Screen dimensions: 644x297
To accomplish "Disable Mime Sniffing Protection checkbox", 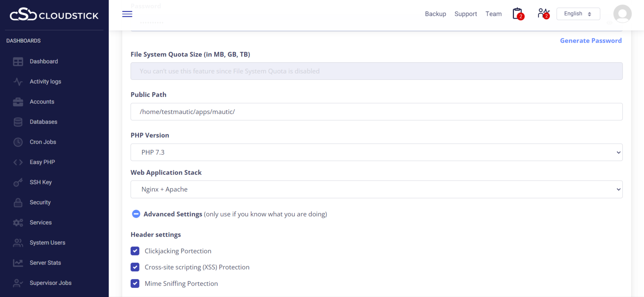I will click(x=135, y=284).
